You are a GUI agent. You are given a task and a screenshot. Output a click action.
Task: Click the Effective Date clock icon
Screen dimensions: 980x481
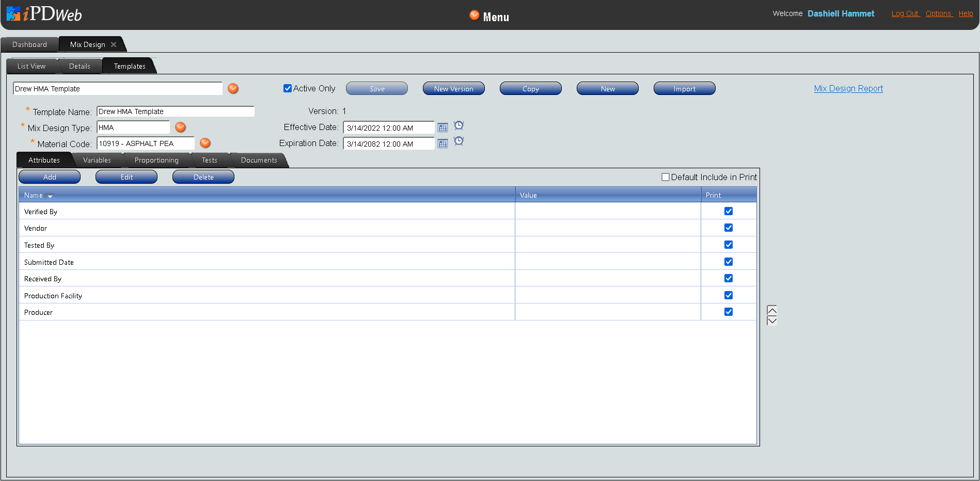[x=459, y=125]
